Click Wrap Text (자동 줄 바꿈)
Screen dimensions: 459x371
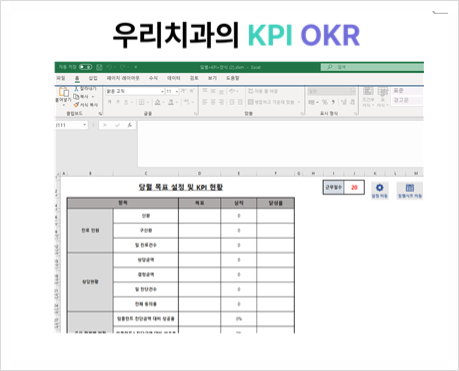263,91
